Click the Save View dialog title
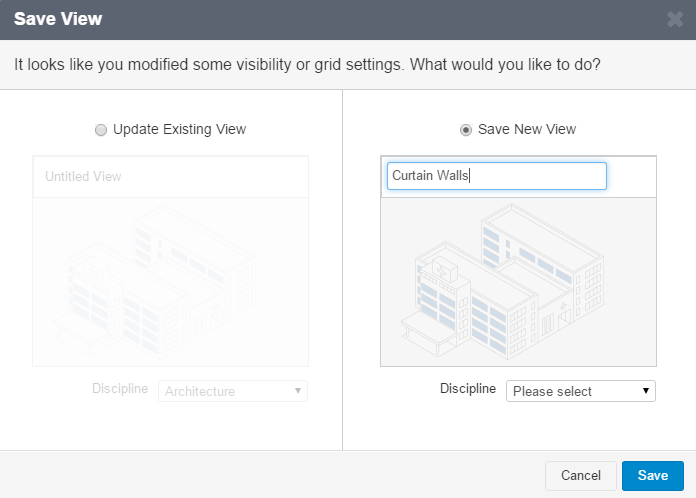Screen dimensions: 696x498 click(x=58, y=19)
